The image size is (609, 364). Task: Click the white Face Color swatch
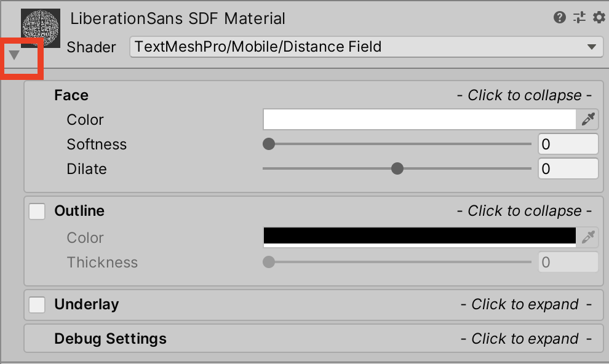click(419, 120)
